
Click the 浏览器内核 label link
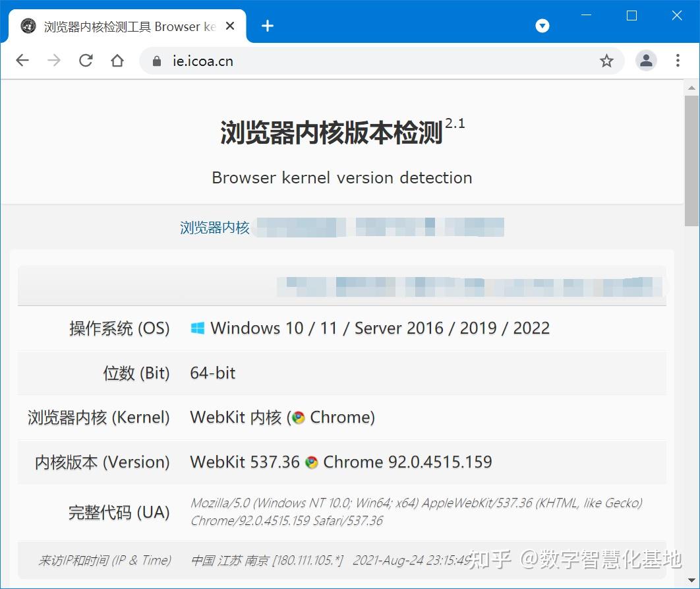pyautogui.click(x=214, y=227)
